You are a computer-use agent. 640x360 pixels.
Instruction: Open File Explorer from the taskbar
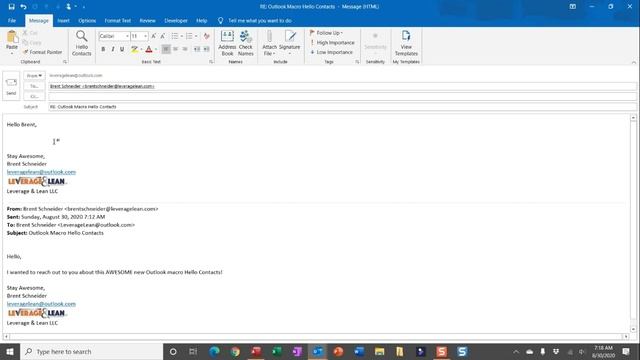(380, 351)
